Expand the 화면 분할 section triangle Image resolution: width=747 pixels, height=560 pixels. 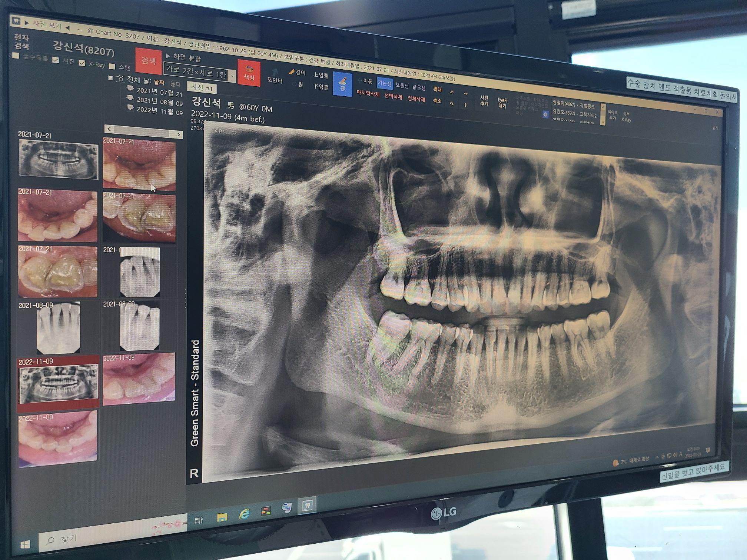click(x=168, y=56)
